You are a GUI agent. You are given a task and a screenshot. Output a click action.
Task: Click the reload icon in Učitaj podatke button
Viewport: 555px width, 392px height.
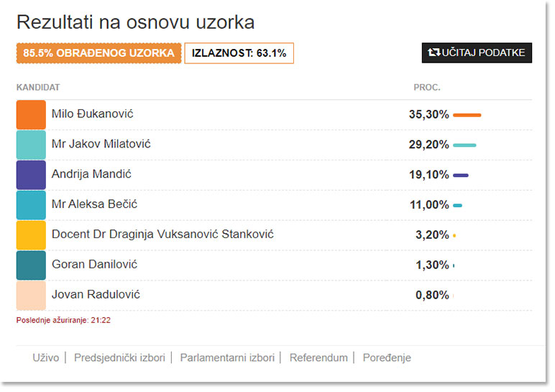(x=434, y=53)
